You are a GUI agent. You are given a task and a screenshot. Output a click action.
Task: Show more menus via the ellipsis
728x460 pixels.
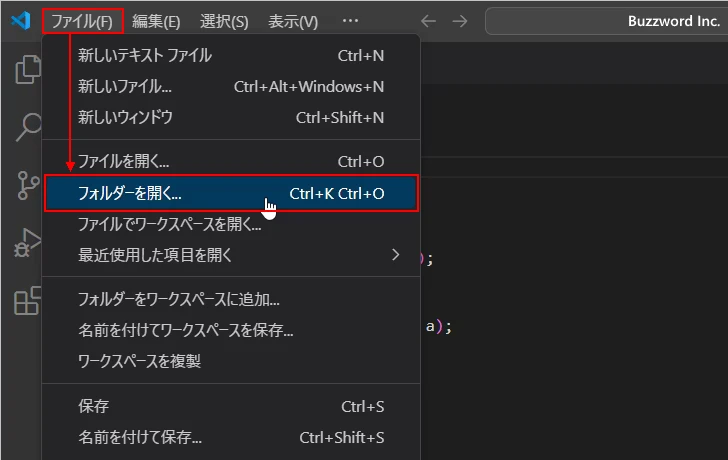point(350,21)
